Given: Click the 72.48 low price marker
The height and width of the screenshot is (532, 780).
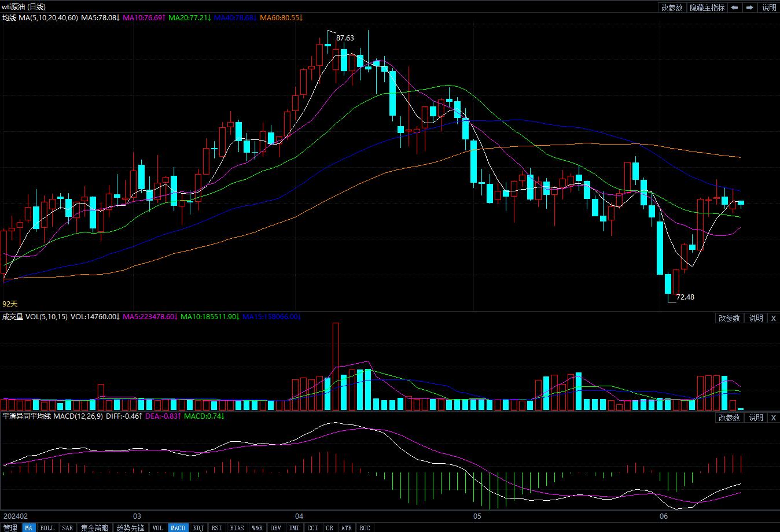Looking at the screenshot, I should (685, 297).
